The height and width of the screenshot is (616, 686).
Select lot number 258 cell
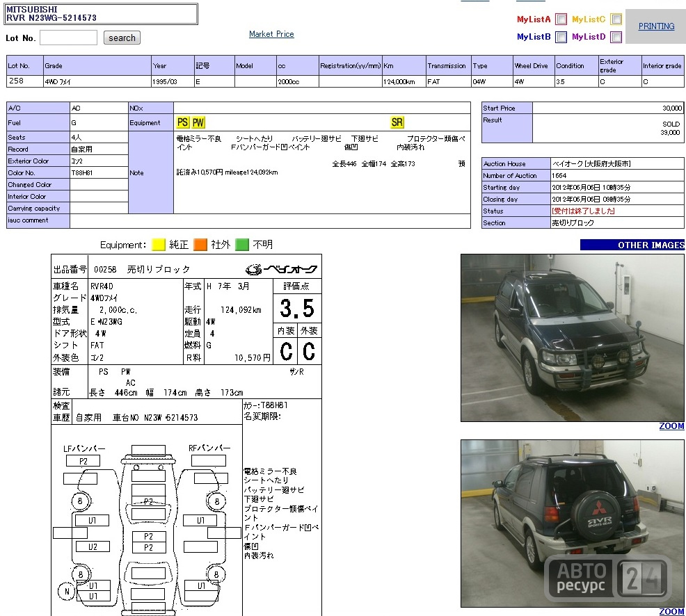pos(25,81)
